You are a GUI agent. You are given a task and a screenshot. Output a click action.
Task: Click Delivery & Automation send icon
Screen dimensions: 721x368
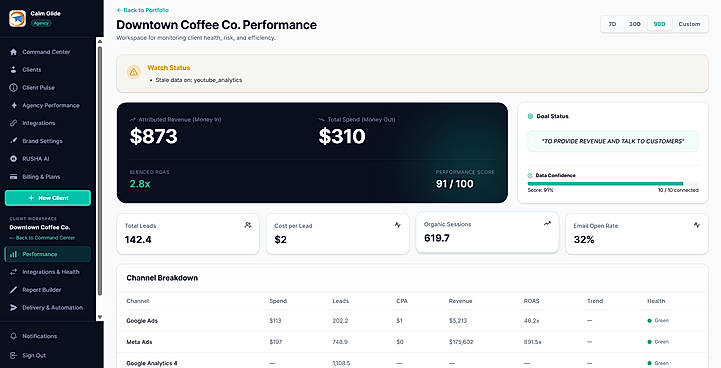click(13, 308)
